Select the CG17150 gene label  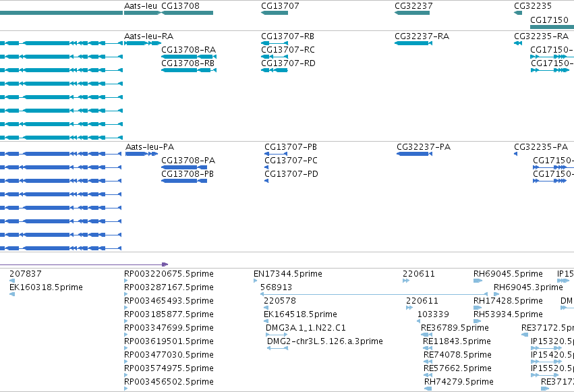pos(549,20)
